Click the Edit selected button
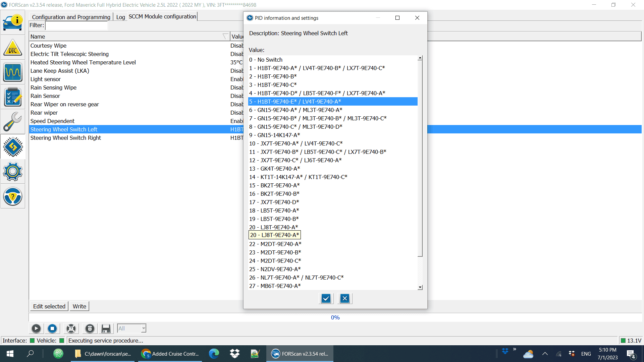The width and height of the screenshot is (644, 362). point(49,306)
